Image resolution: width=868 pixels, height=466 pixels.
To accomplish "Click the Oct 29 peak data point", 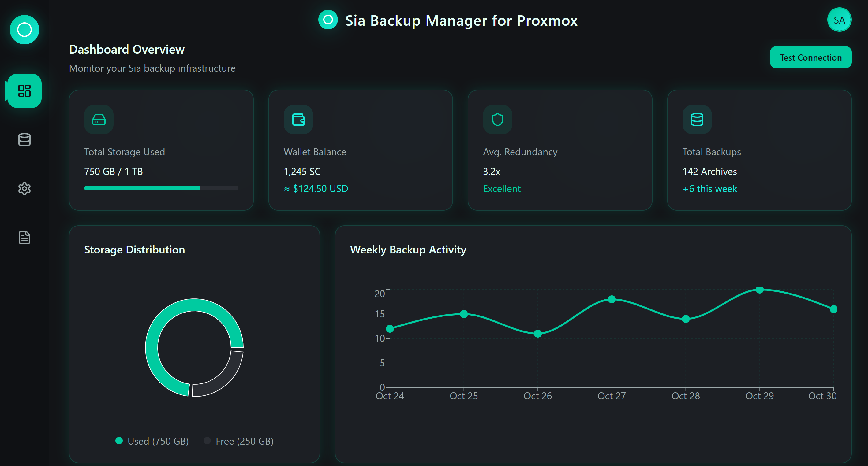I will tap(760, 290).
